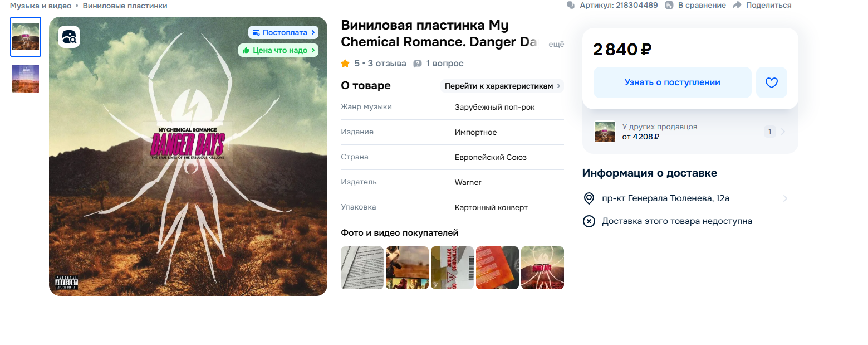Click the Warner publisher value
The height and width of the screenshot is (345, 868).
click(x=468, y=182)
